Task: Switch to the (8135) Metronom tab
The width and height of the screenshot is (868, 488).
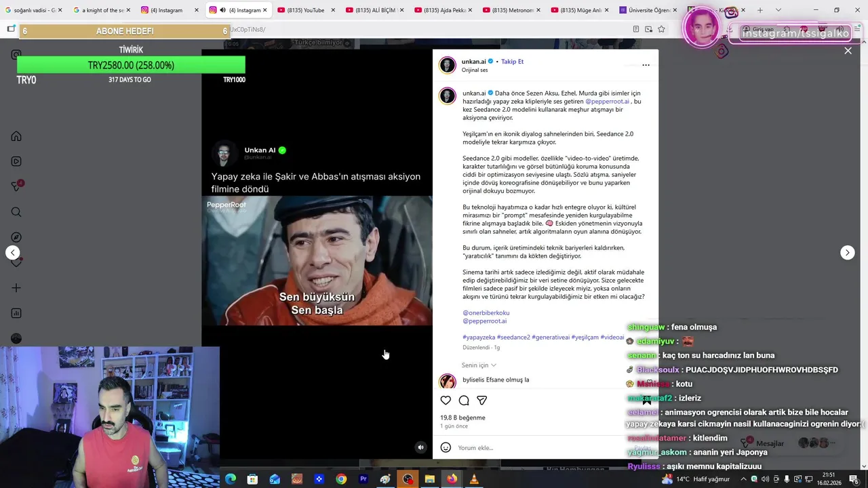Action: [x=511, y=10]
